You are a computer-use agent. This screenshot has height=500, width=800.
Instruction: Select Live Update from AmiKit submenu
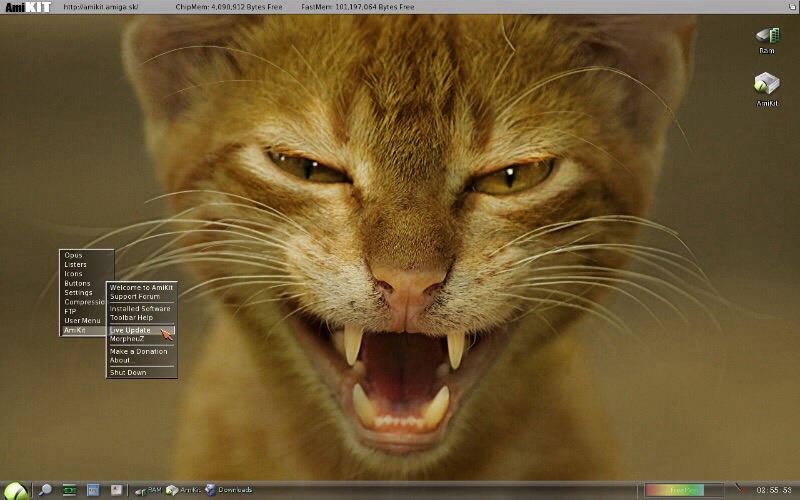tap(131, 330)
